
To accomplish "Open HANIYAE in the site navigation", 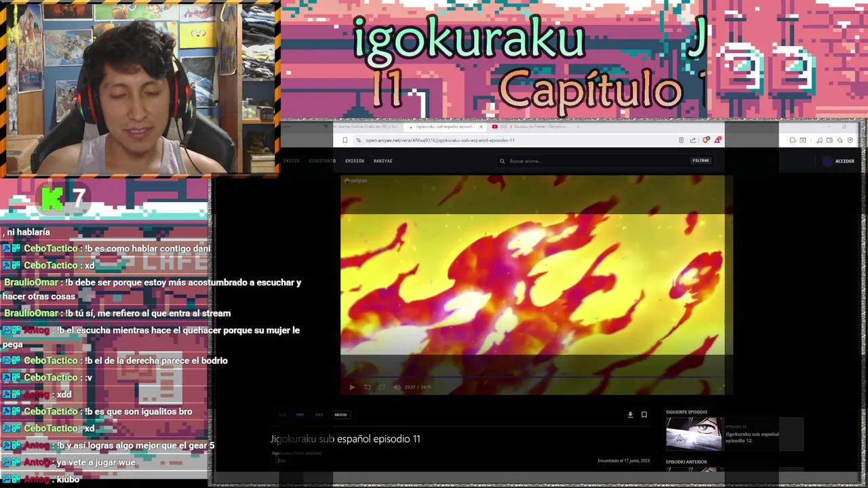I will pos(383,161).
